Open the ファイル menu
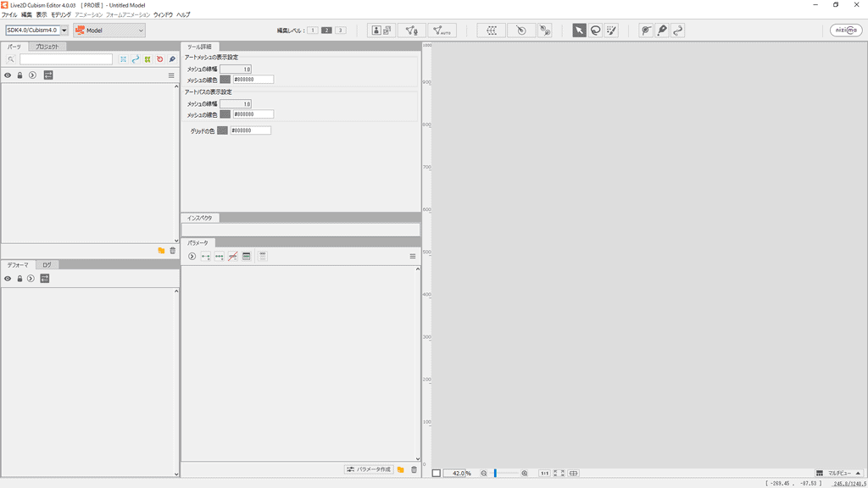Viewport: 868px width, 488px height. tap(9, 15)
